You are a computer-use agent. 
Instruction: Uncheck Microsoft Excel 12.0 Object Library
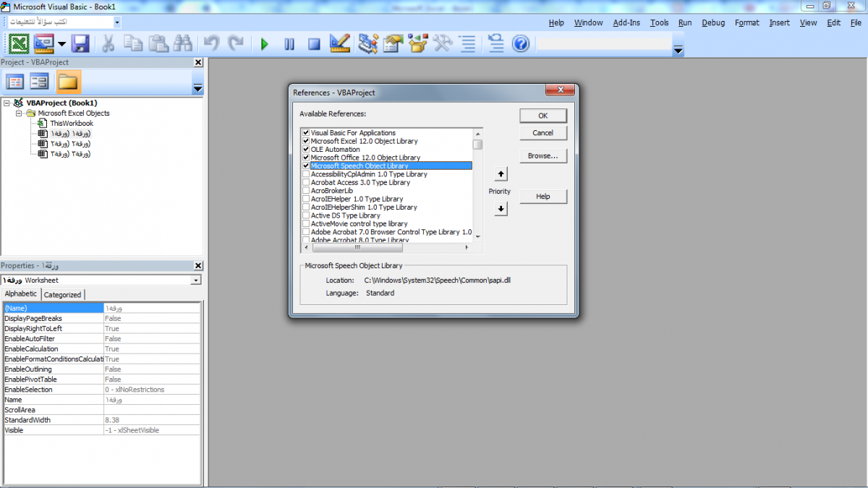click(x=306, y=141)
